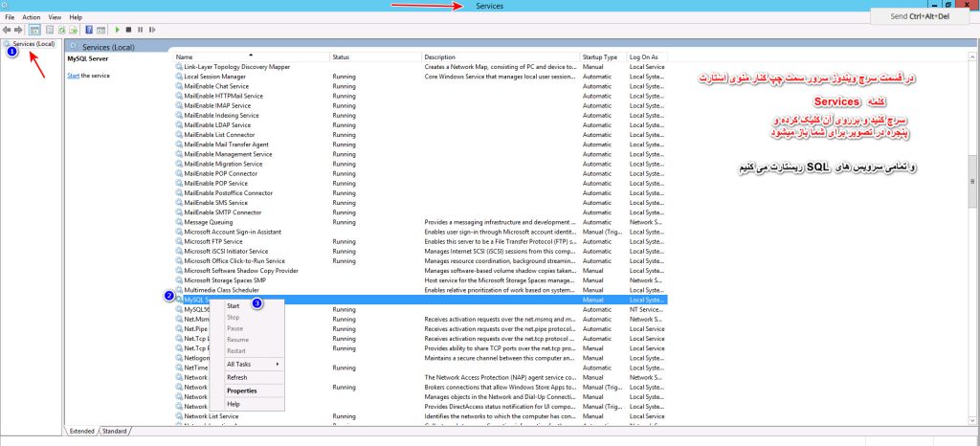
Task: Click gear icon beside Local Session Manager
Action: [x=179, y=77]
